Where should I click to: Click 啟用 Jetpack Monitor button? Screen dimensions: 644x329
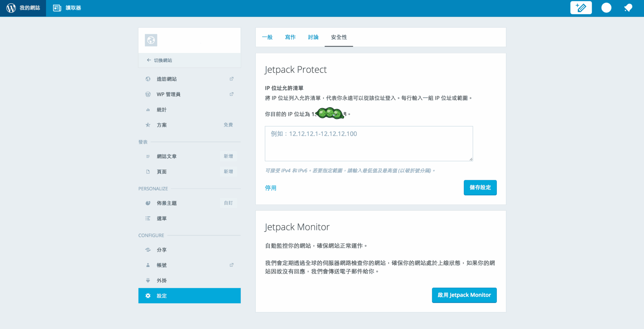click(x=464, y=295)
